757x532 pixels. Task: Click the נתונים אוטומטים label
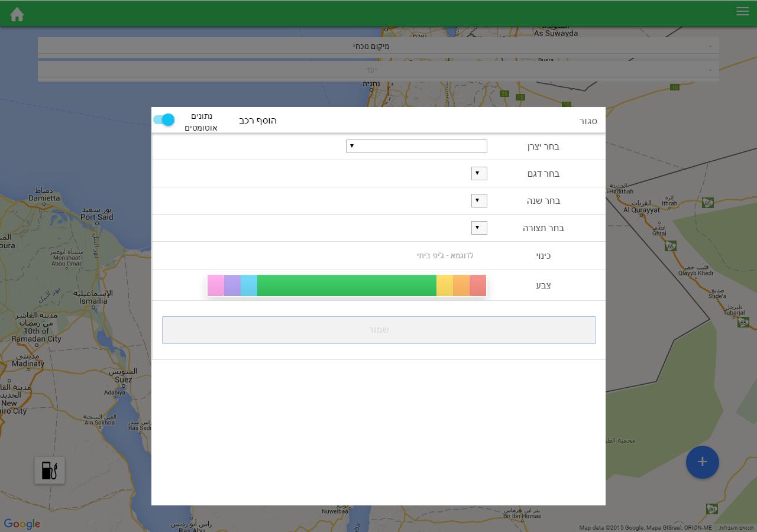tap(201, 122)
